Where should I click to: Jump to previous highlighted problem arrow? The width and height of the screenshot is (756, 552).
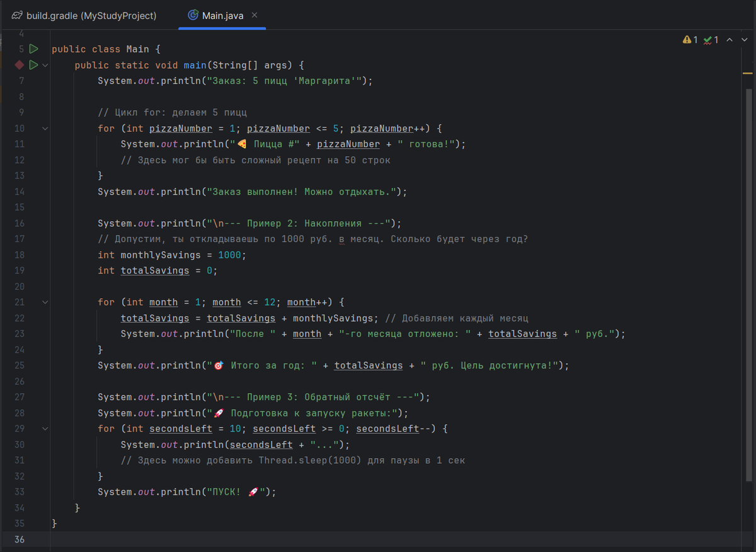click(x=730, y=40)
